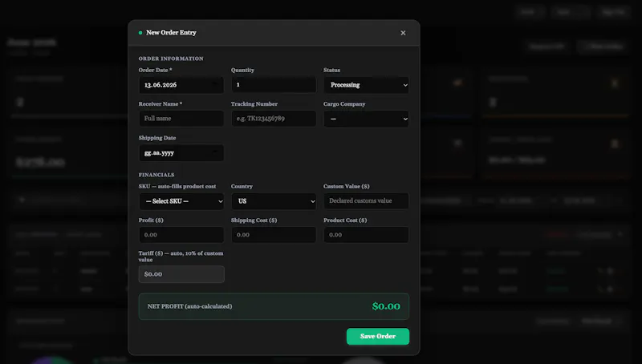Open the Status dropdown showing Processing
642x364 pixels.
[367, 85]
